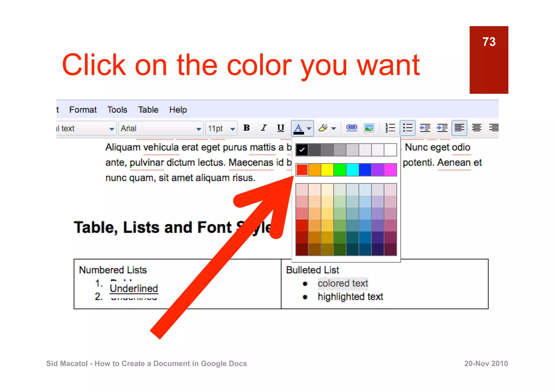
Task: Increase indent of paragraph
Action: pyautogui.click(x=442, y=128)
